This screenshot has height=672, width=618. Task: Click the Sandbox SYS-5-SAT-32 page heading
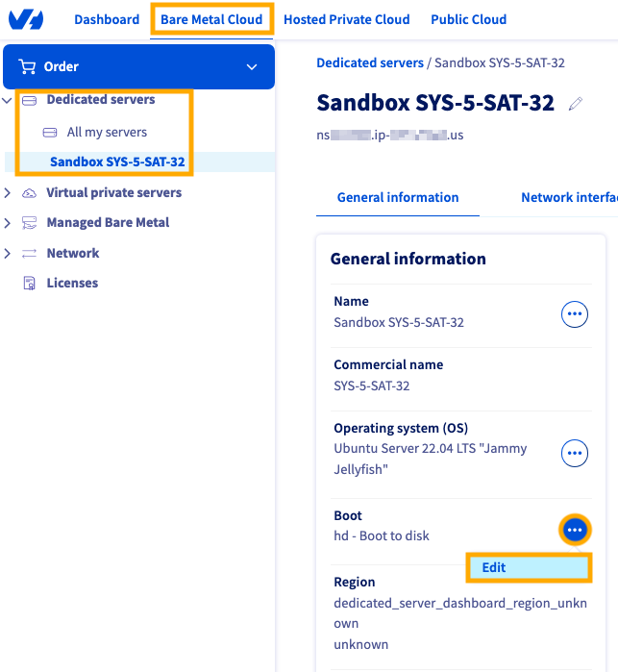click(x=435, y=103)
